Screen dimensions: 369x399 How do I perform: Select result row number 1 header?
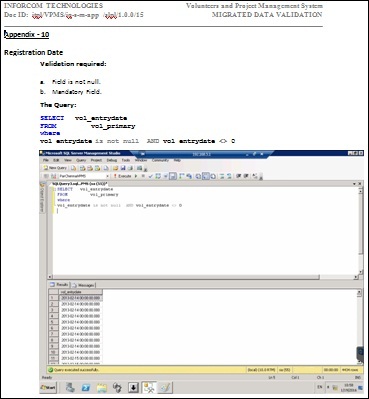coord(53,298)
